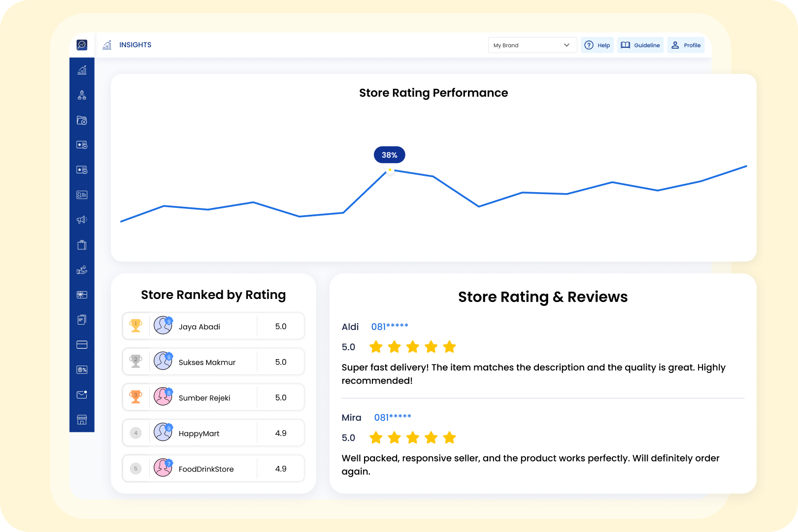Open the ID card icon in the sidebar
Screen dimensions: 798x532
pos(82,195)
